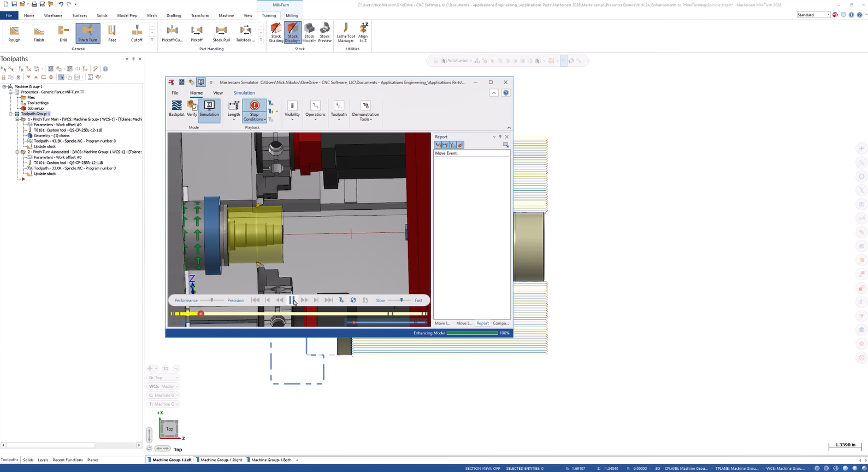Select the Drill toolpath in Turning ribbon
The width and height of the screenshot is (868, 472).
pos(63,33)
